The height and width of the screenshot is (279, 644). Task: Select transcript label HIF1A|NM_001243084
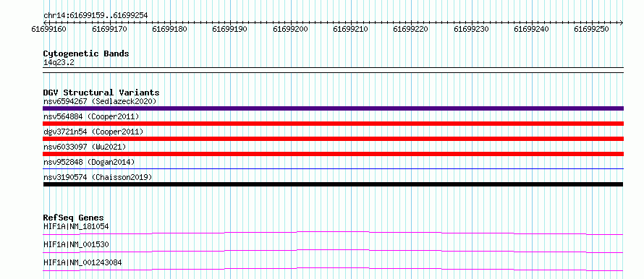click(x=82, y=262)
